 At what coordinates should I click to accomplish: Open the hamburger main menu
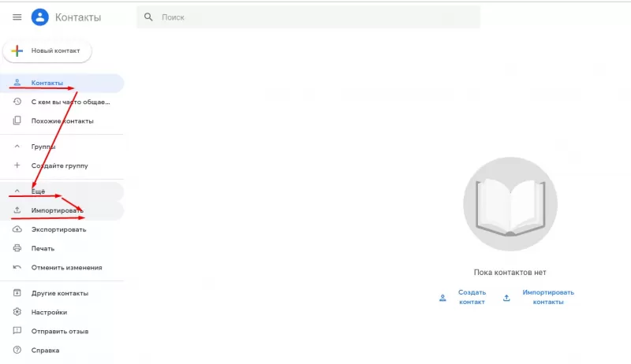(x=17, y=17)
